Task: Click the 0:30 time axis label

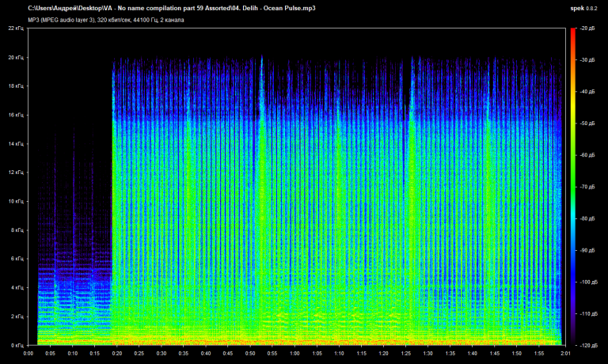Action: [x=161, y=354]
